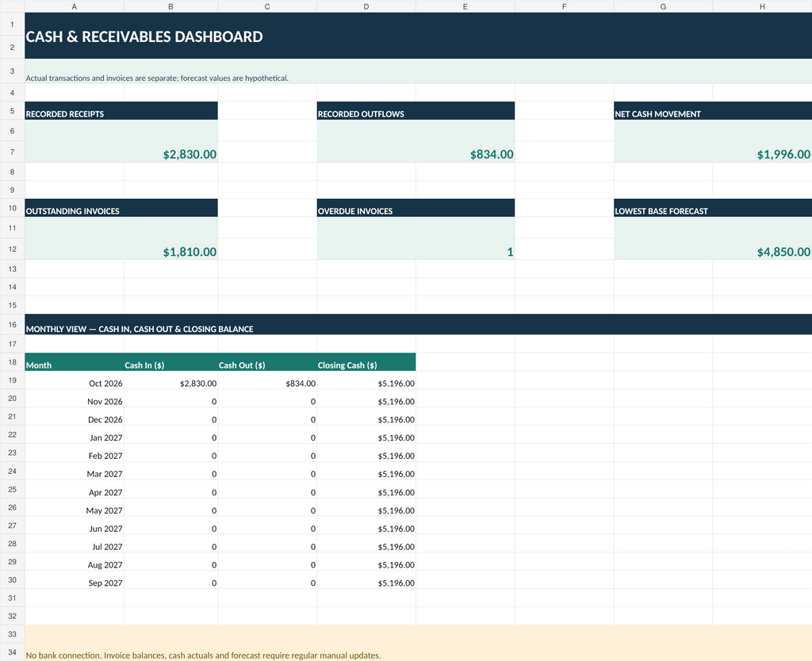Click the $834.00 recorded outflows value
The width and height of the screenshot is (812, 661).
pyautogui.click(x=416, y=141)
